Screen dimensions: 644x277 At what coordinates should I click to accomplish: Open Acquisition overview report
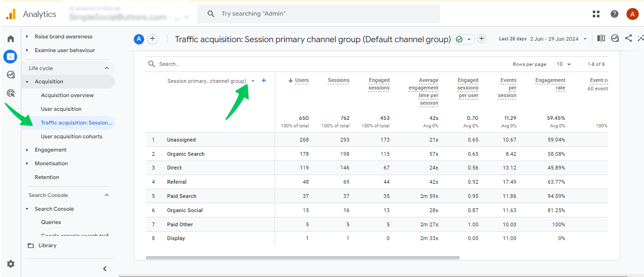click(x=67, y=95)
